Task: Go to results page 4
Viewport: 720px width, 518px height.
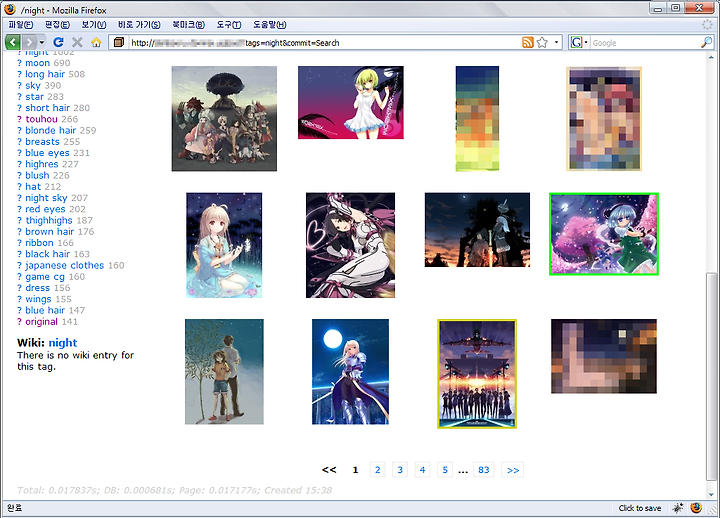Action: (422, 470)
